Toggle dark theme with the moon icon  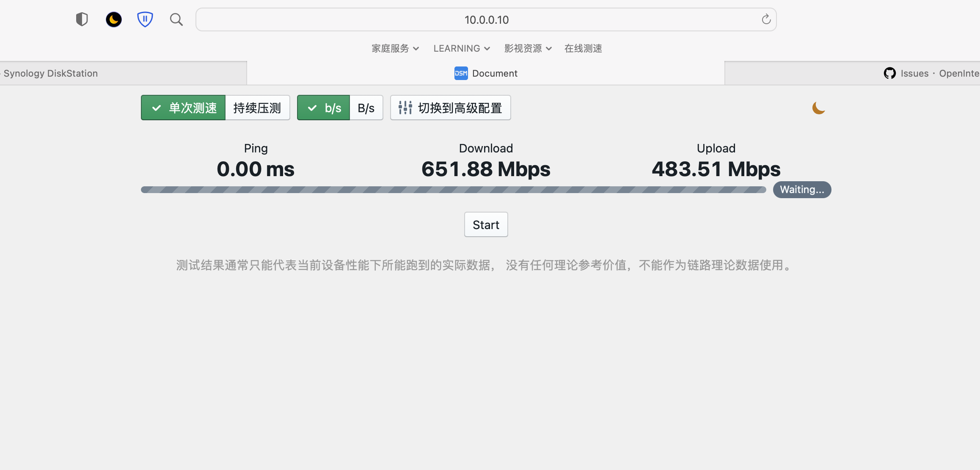818,108
